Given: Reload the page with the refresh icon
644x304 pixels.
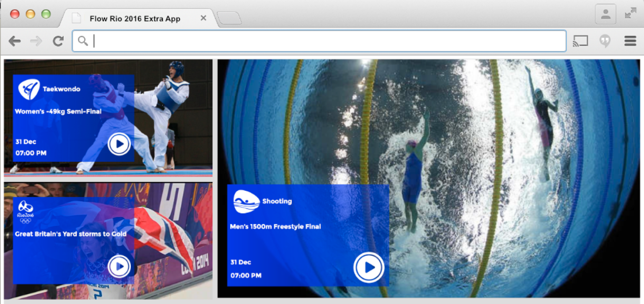Looking at the screenshot, I should (x=58, y=41).
